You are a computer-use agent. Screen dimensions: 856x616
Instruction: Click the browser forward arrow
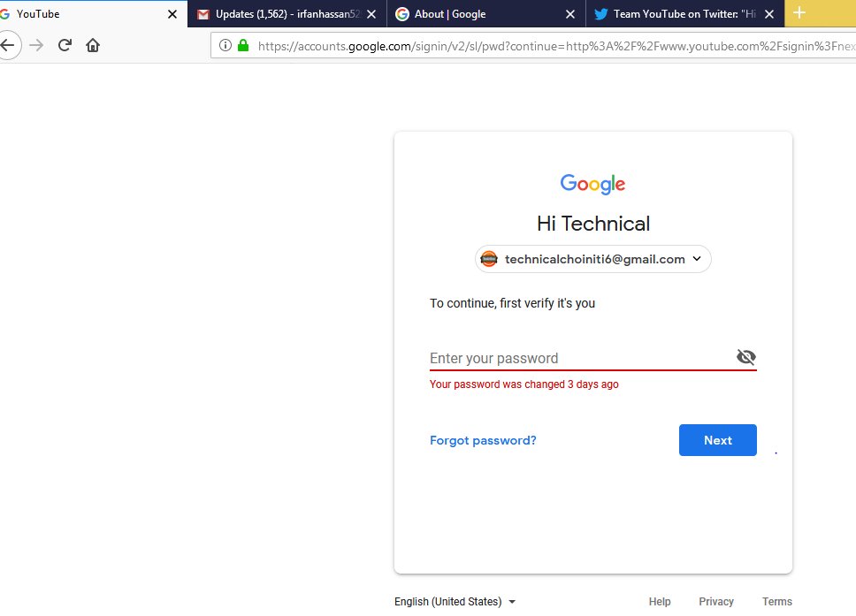[36, 45]
